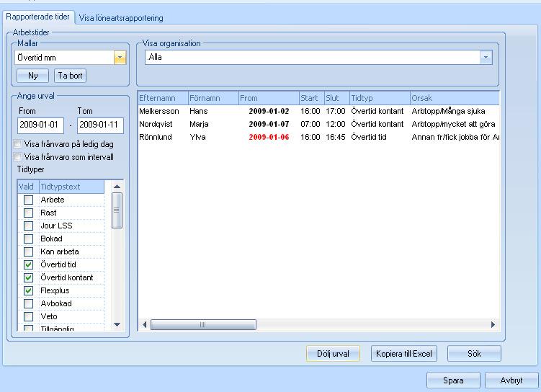Click the Dölj urval button
This screenshot has height=392, width=541.
(333, 354)
